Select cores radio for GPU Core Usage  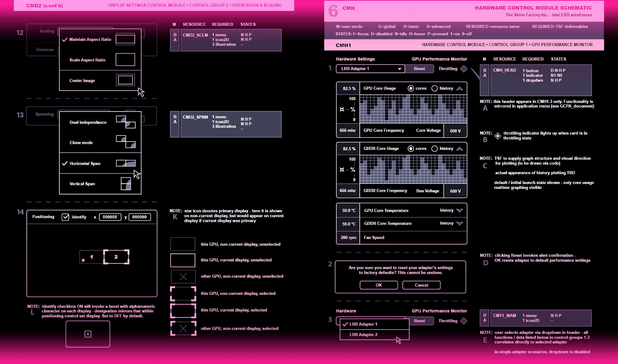(411, 88)
